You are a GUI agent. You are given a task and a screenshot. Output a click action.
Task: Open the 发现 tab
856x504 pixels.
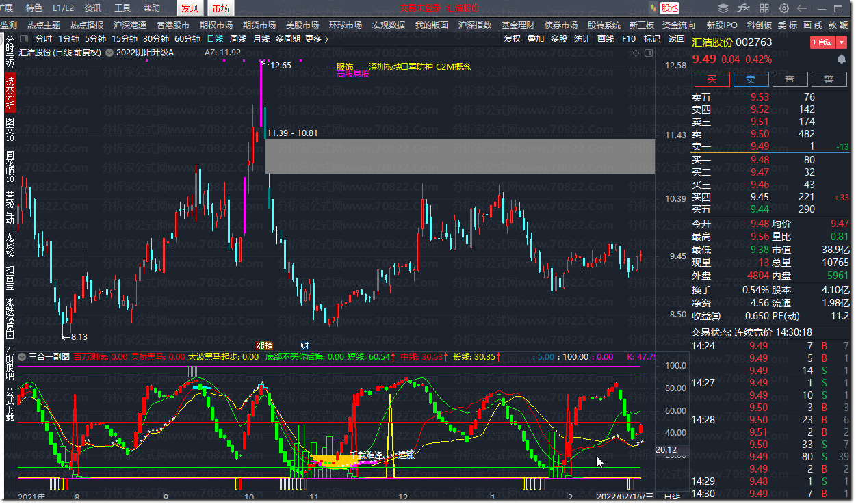[190, 8]
